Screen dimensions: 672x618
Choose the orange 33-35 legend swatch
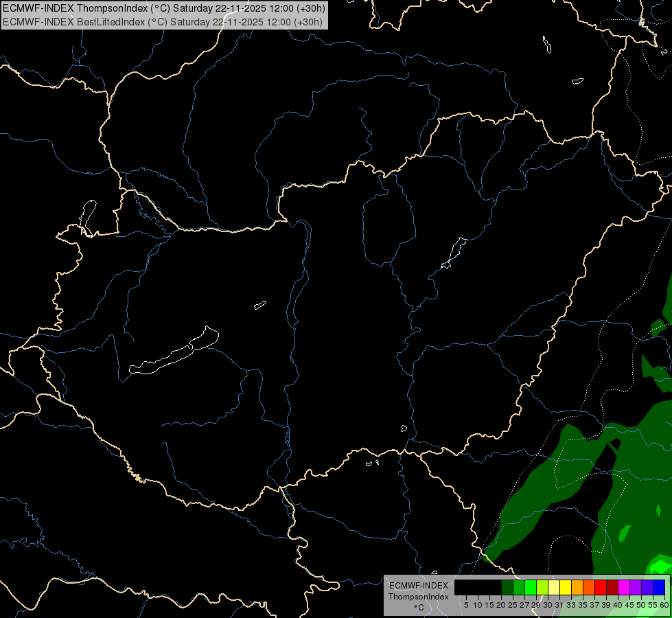(578, 587)
